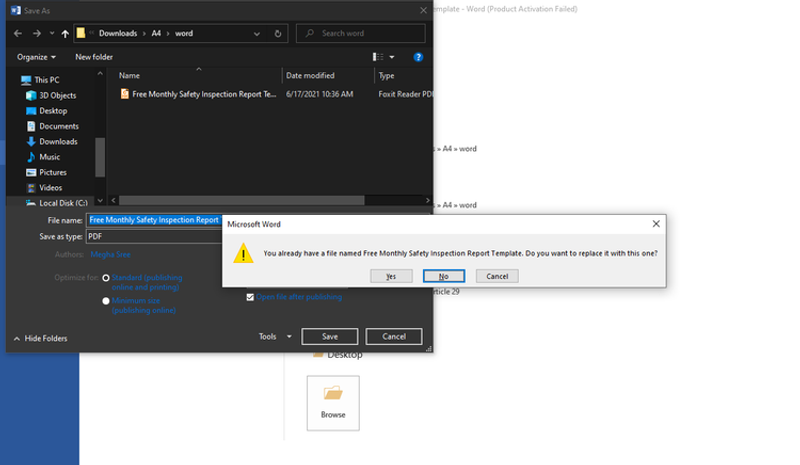Open the Tools dropdown menu
Viewport: 800px width, 465px height.
click(x=274, y=336)
